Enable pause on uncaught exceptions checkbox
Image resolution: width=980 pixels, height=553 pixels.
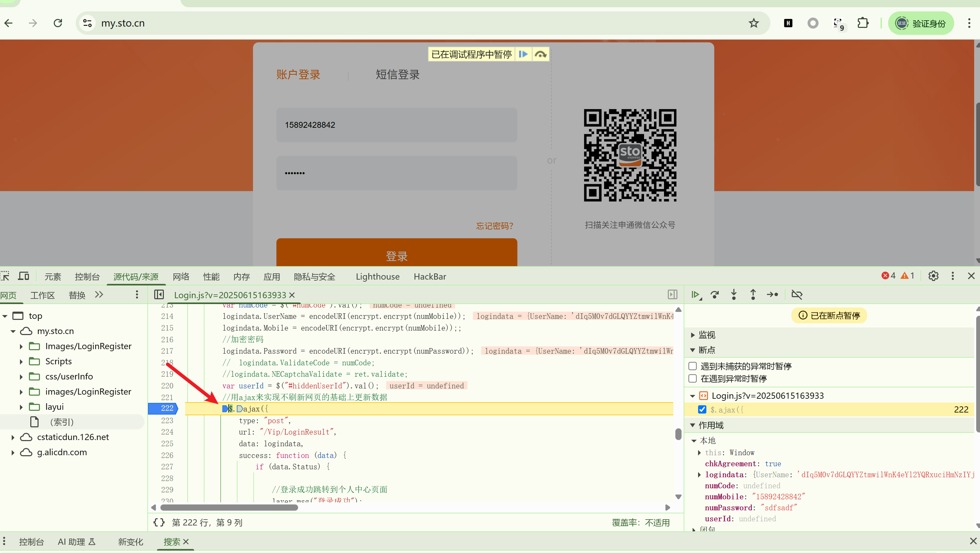click(x=693, y=366)
